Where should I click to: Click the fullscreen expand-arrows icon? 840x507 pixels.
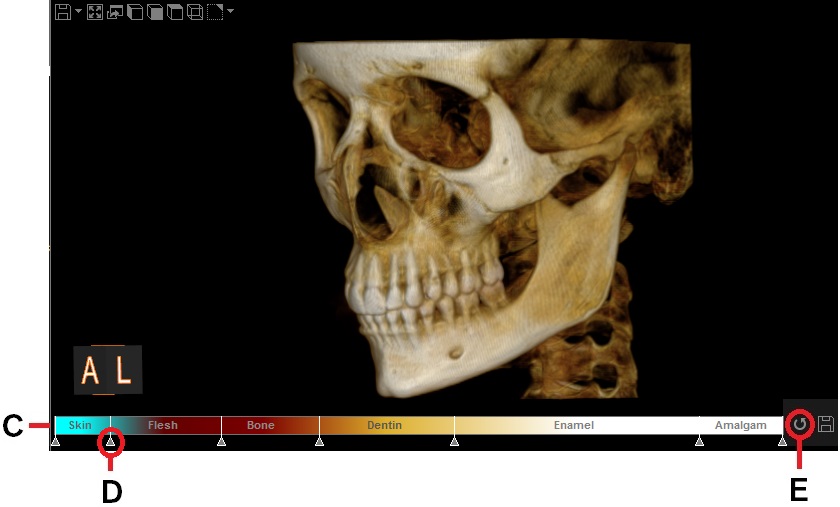[x=95, y=12]
